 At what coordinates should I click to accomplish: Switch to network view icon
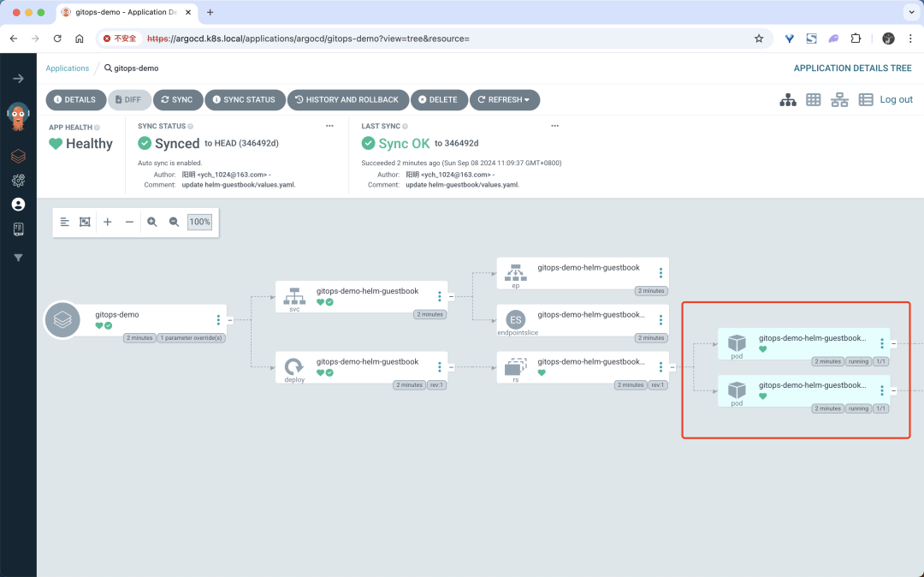[x=839, y=99]
